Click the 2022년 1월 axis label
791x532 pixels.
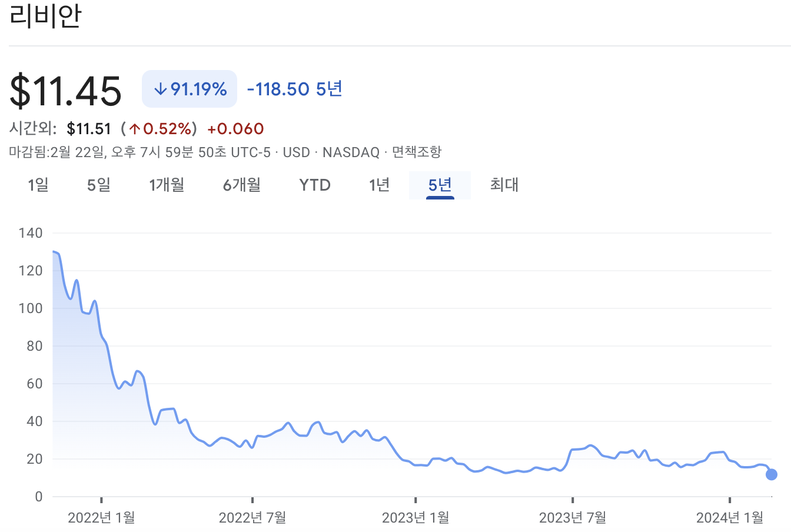[101, 518]
